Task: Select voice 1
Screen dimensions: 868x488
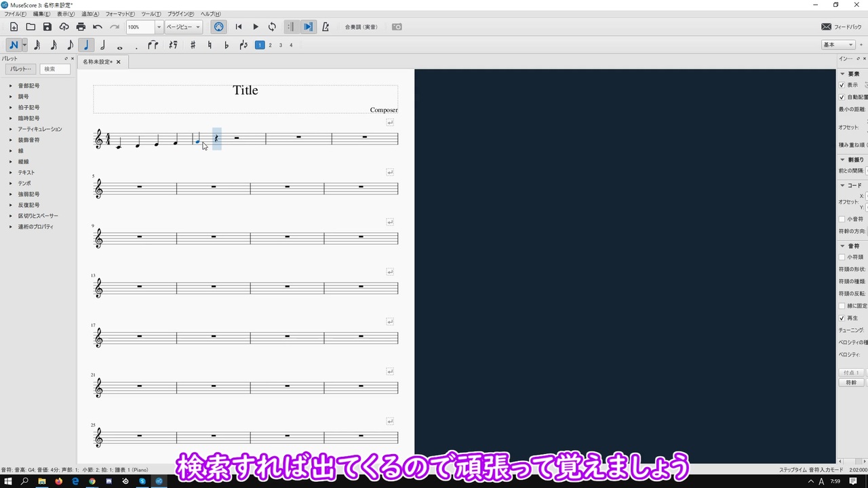Action: (x=259, y=45)
